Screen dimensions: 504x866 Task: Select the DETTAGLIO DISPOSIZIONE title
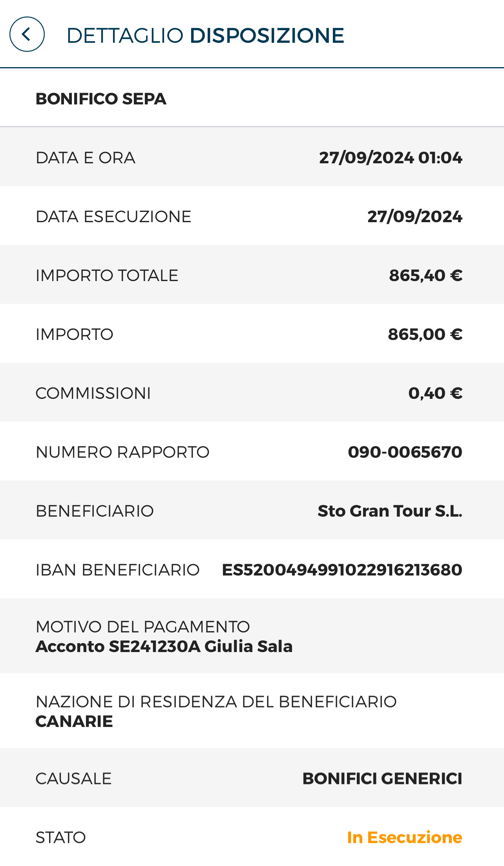tap(205, 35)
